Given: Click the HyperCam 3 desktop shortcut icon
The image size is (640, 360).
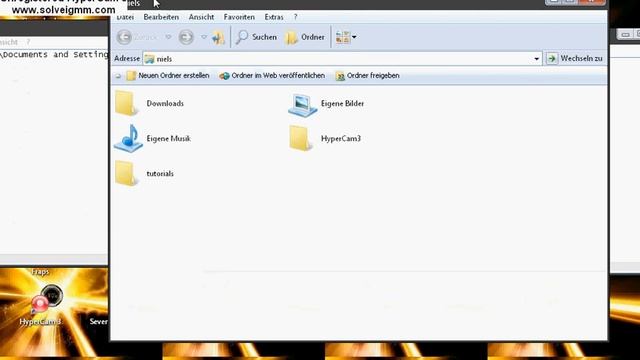Looking at the screenshot, I should tap(46, 299).
